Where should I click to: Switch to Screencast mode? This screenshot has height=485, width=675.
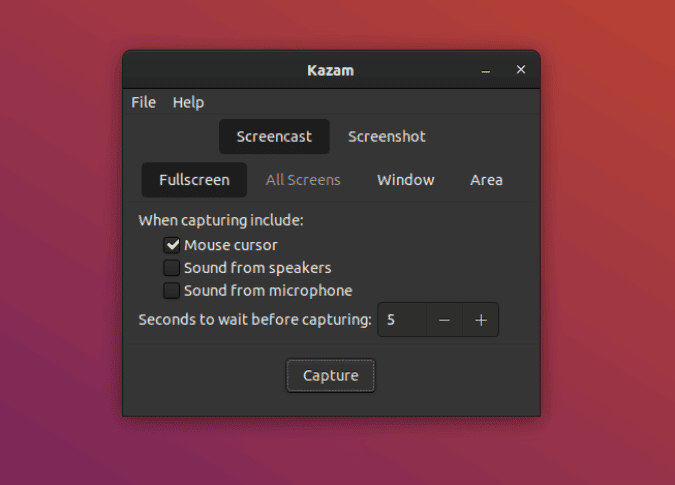point(274,136)
